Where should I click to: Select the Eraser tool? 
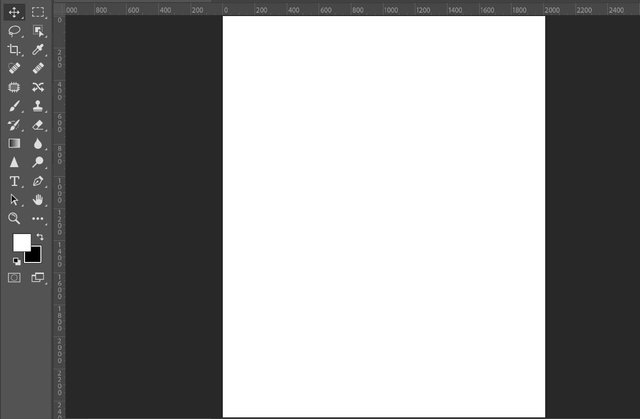(x=38, y=125)
